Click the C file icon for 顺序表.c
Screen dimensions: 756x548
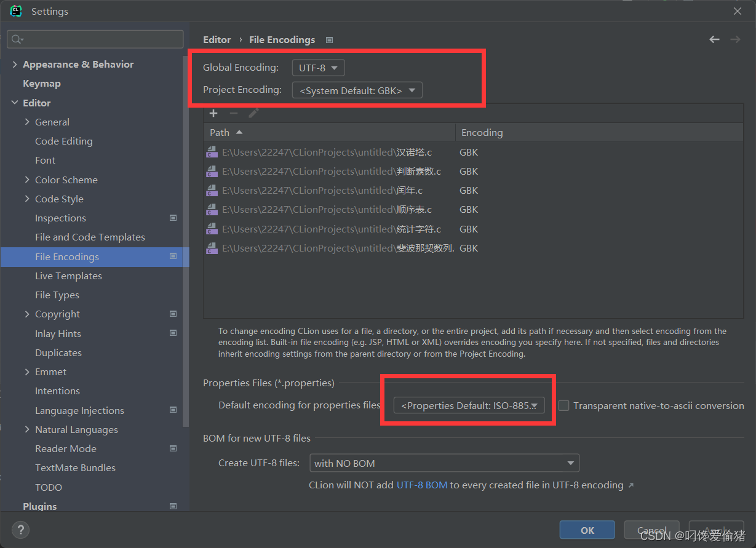[212, 209]
